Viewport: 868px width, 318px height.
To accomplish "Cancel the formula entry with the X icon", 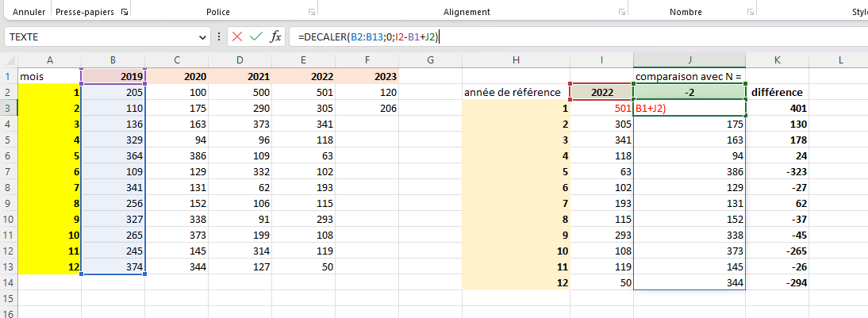I will (x=236, y=36).
